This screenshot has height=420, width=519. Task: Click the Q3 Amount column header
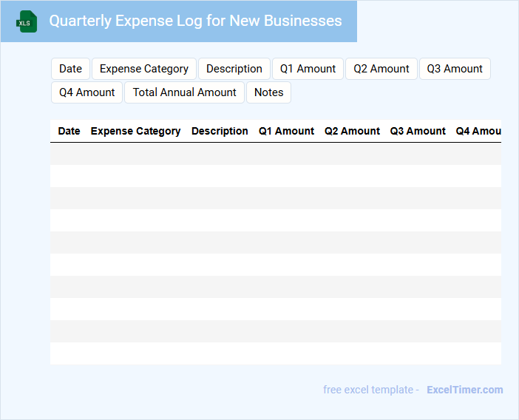pyautogui.click(x=418, y=131)
